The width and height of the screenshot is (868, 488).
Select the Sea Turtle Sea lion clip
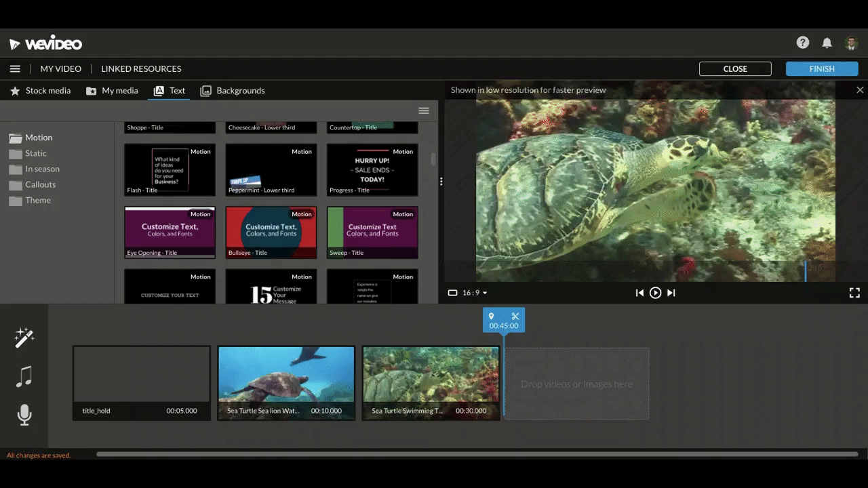click(286, 383)
